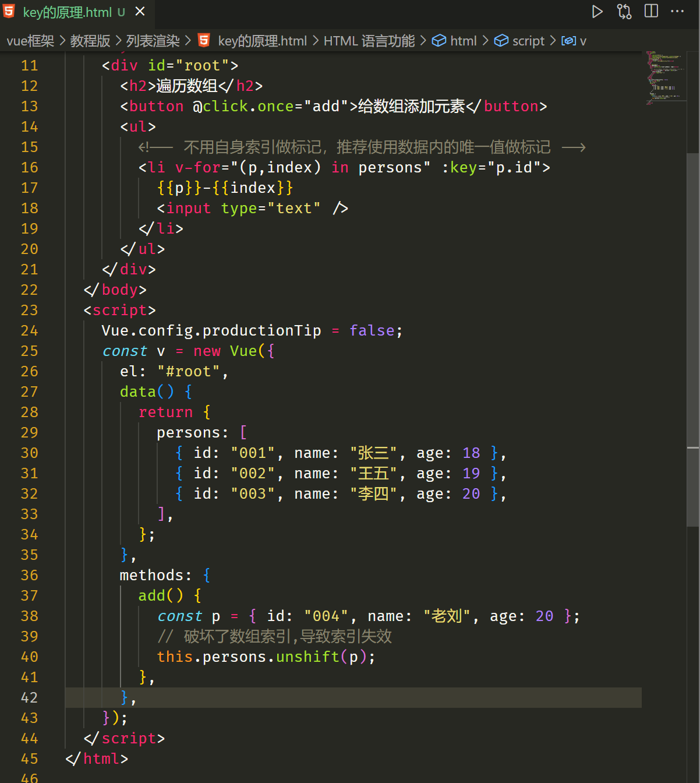This screenshot has width=700, height=783.
Task: Open the v variable breadcrumb
Action: click(583, 41)
